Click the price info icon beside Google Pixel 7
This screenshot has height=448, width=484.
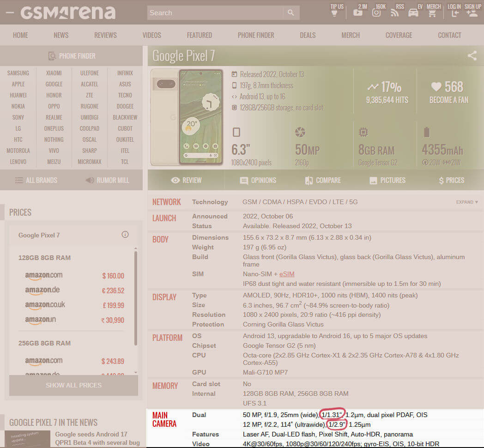coord(125,234)
